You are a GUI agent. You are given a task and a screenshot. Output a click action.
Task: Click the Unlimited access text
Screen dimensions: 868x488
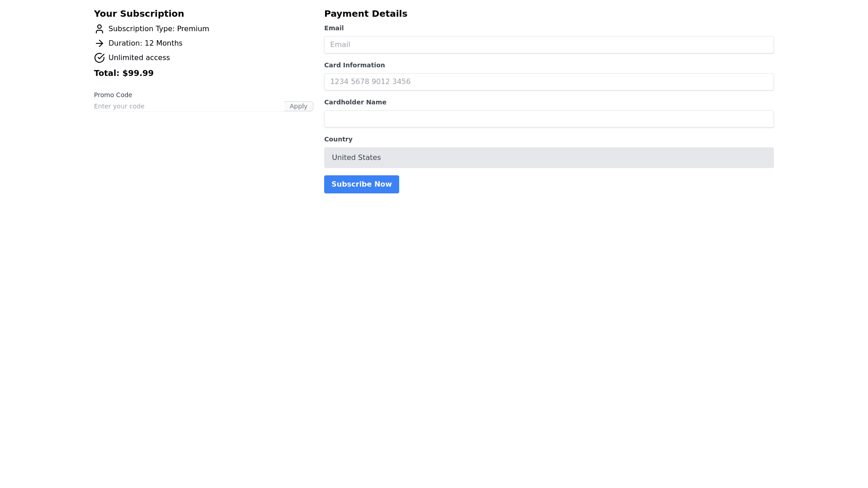click(x=139, y=58)
